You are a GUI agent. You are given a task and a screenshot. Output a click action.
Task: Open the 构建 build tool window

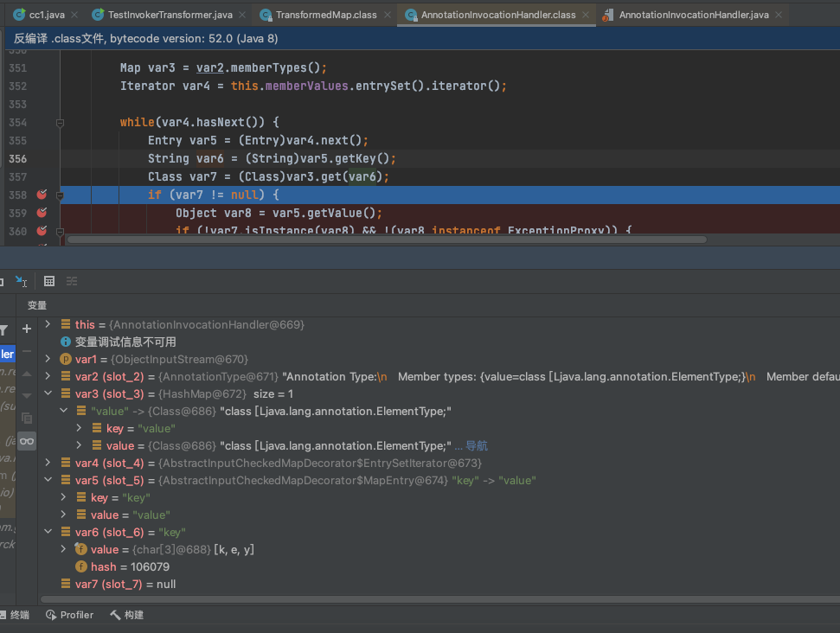tap(127, 615)
